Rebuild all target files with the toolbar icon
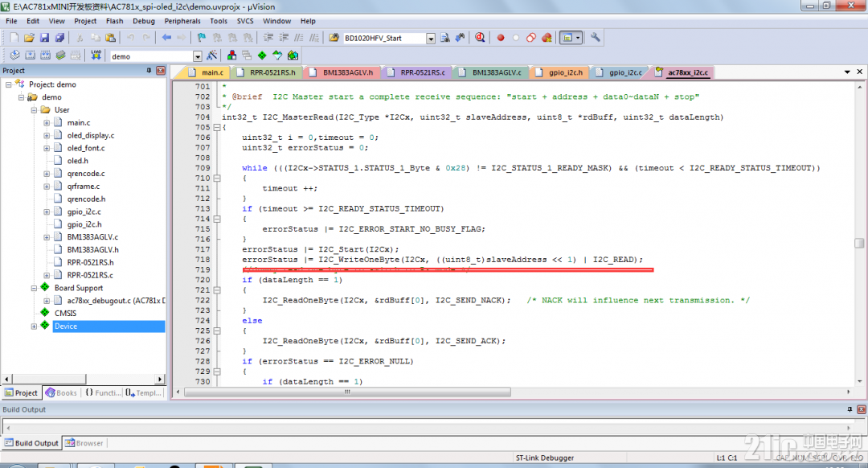Screen dimensions: 868x468 point(45,55)
